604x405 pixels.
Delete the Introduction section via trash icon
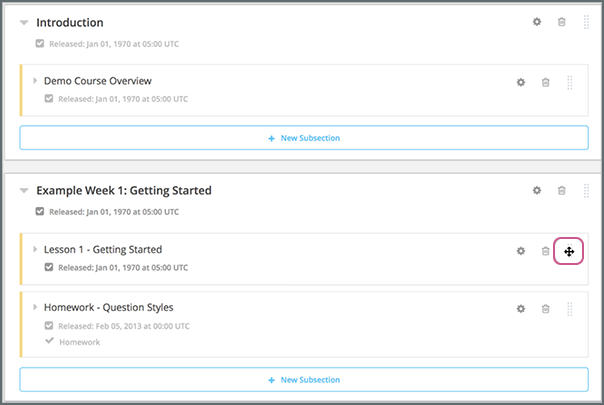pyautogui.click(x=561, y=22)
